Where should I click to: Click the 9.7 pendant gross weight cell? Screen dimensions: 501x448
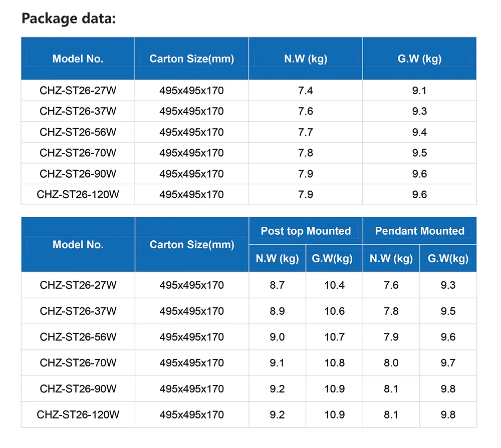pos(448,363)
